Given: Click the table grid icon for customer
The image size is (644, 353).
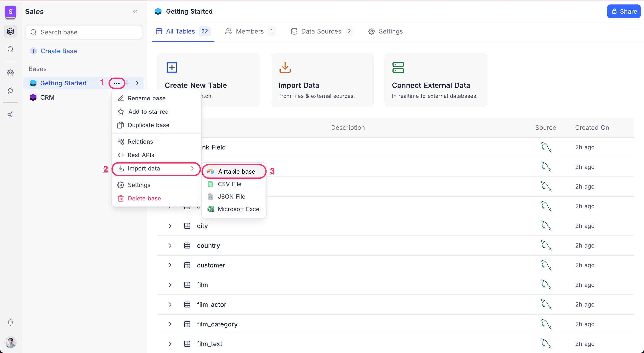Looking at the screenshot, I should pos(187,265).
